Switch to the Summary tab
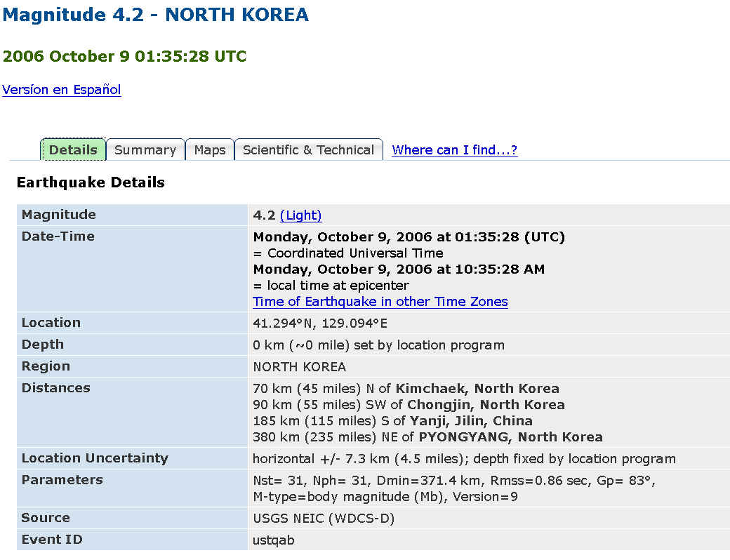This screenshot has height=560, width=730. tap(145, 150)
